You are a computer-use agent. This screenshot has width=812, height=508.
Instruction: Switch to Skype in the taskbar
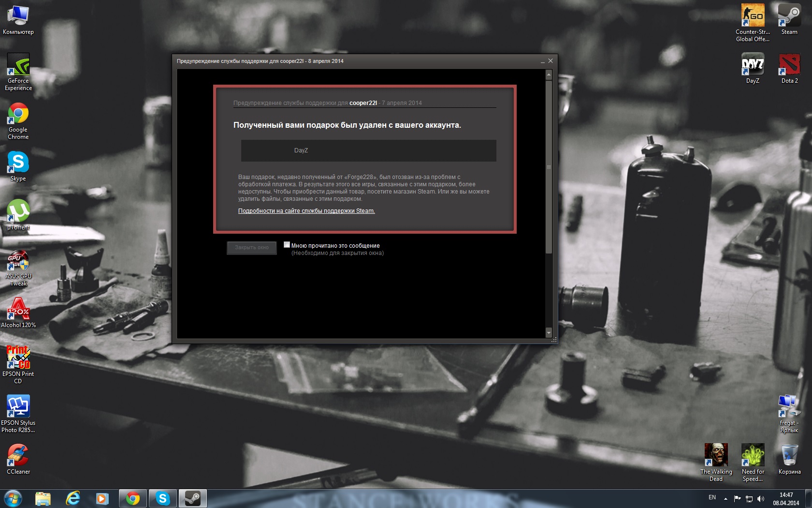coord(163,498)
